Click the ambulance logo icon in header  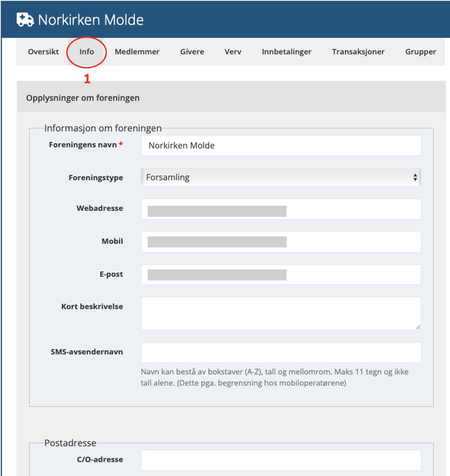click(25, 20)
